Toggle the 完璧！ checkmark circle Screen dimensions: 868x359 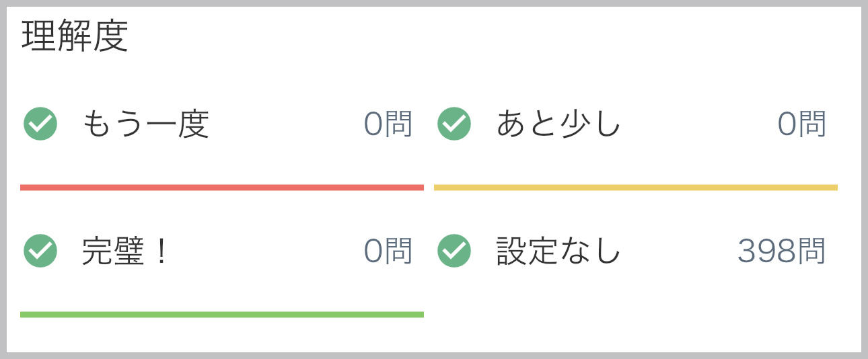(40, 251)
